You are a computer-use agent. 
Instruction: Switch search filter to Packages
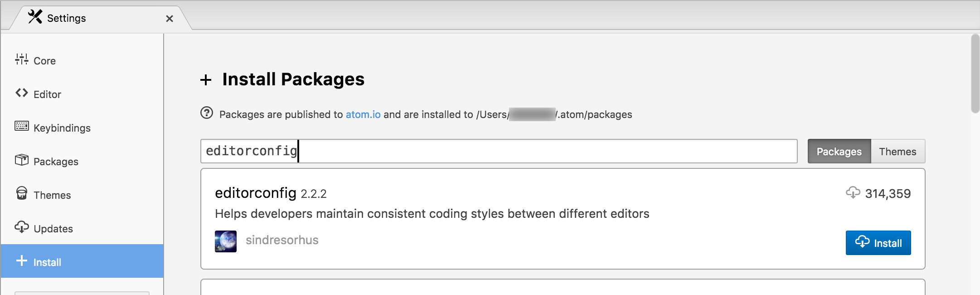[839, 152]
